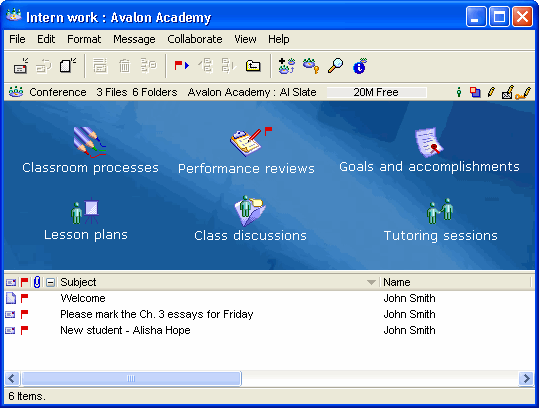Click the New Message toolbar icon

click(21, 66)
